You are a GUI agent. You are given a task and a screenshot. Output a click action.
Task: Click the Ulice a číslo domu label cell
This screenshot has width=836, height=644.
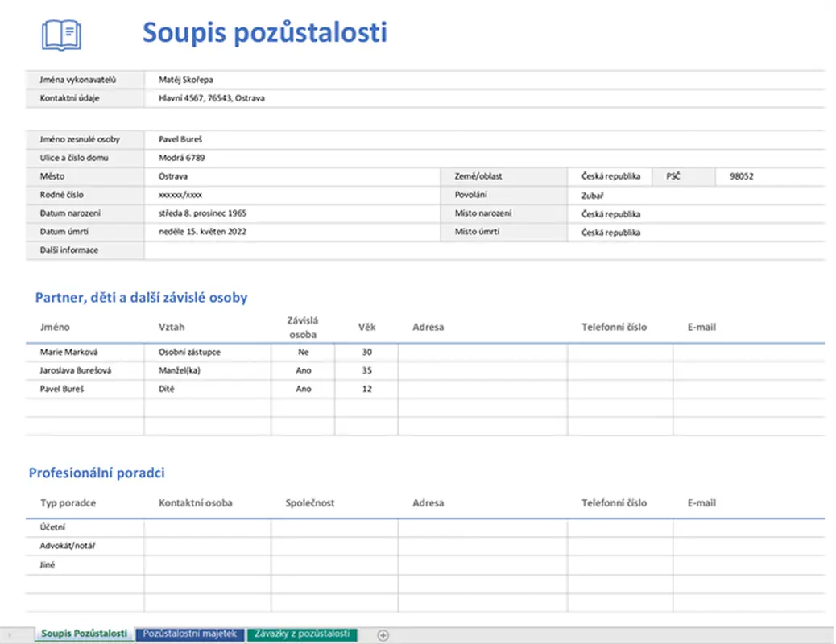click(85, 158)
